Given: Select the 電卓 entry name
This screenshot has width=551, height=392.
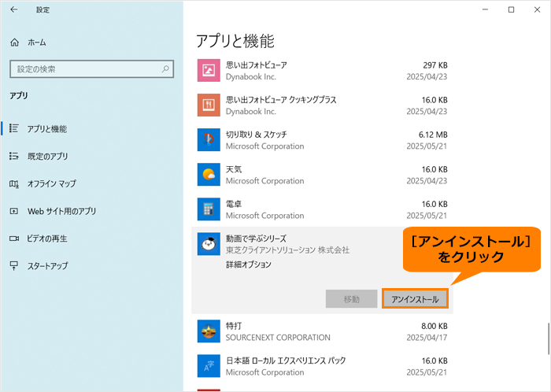Looking at the screenshot, I should [x=234, y=204].
